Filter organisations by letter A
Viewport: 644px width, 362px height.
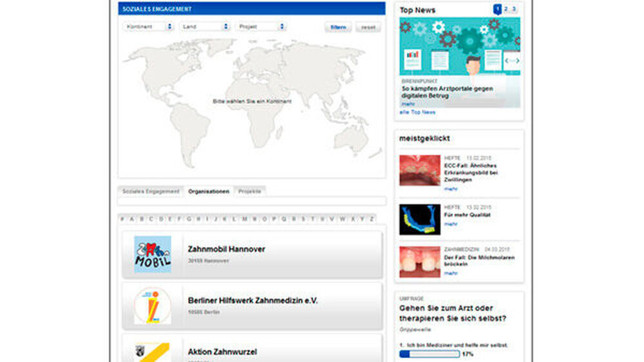pyautogui.click(x=132, y=219)
